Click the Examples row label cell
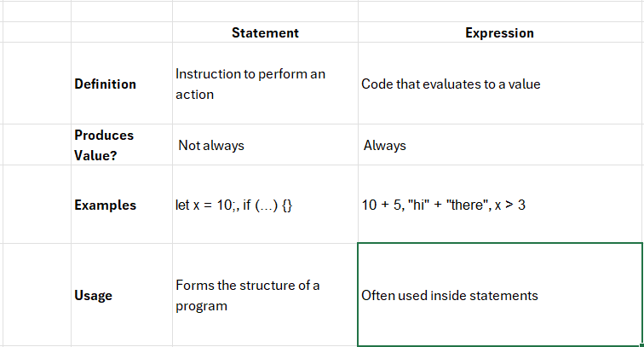 [122, 205]
